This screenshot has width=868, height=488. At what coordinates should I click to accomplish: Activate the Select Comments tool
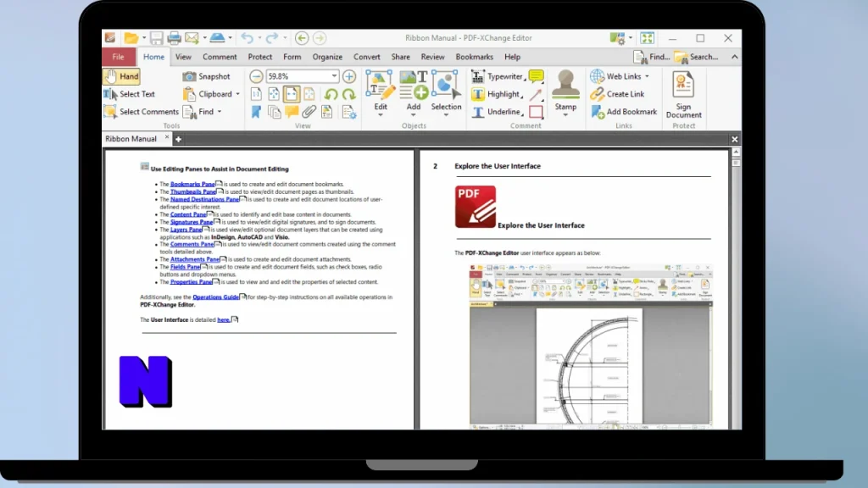tap(141, 112)
